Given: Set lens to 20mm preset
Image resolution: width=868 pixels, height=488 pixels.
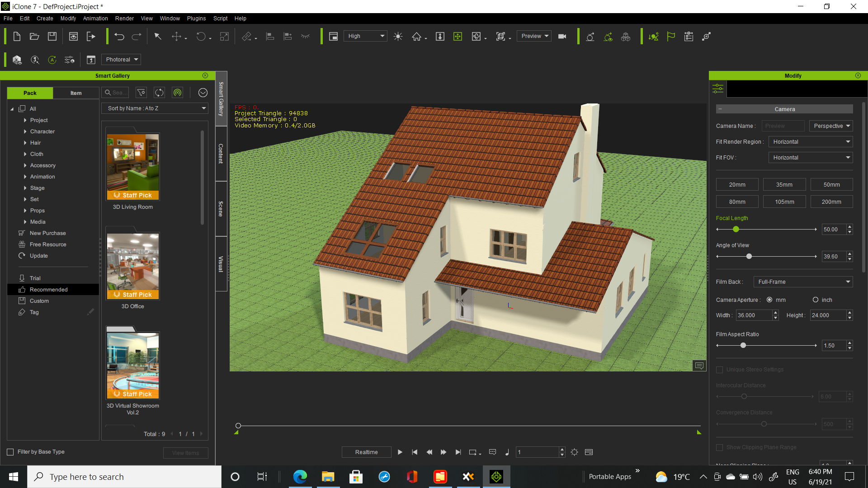Looking at the screenshot, I should pyautogui.click(x=737, y=185).
